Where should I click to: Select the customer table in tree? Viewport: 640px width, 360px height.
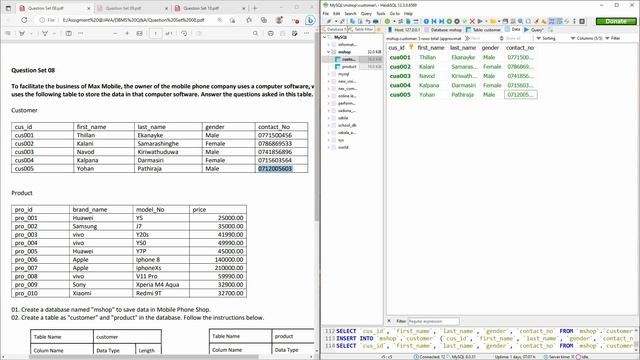point(348,59)
